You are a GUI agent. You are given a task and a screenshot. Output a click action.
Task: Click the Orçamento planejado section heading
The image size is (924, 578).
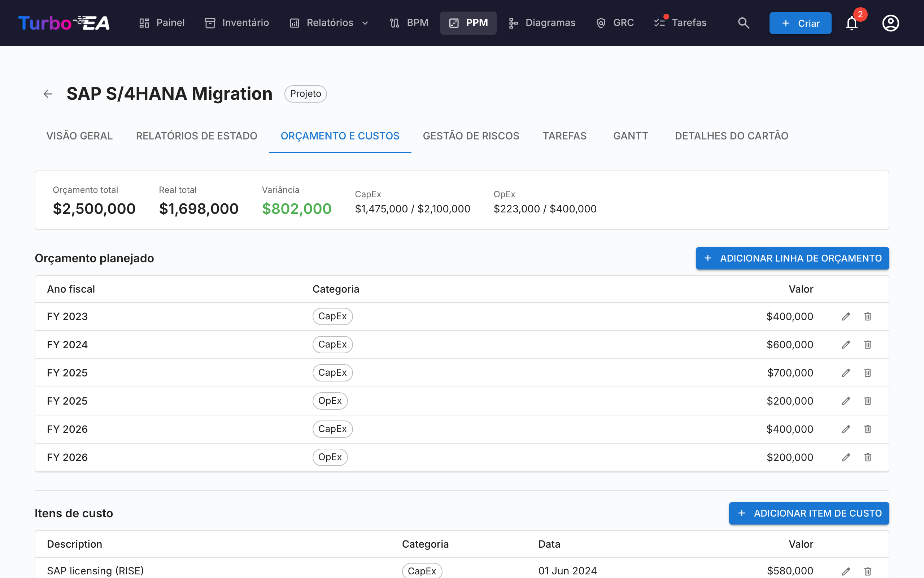tap(94, 258)
